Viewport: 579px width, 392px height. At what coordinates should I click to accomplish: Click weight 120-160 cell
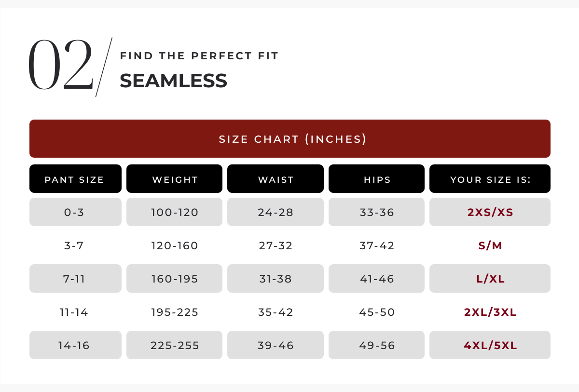(x=175, y=245)
